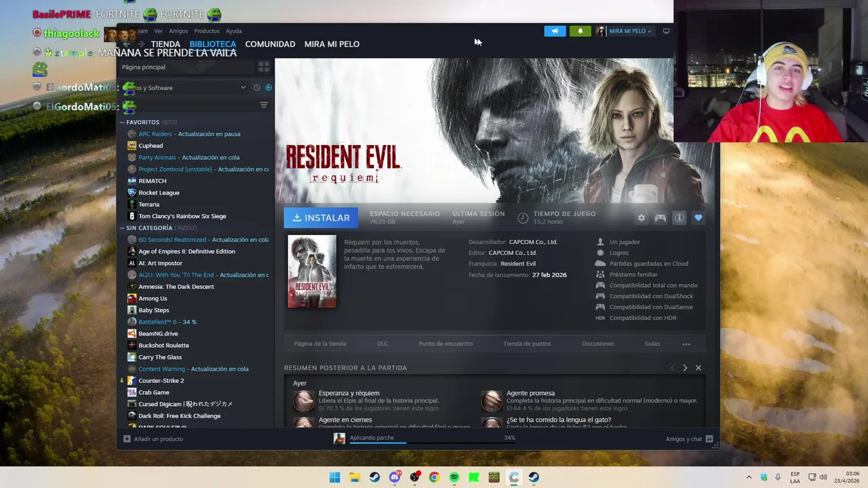Open the green notifications bell
This screenshot has height=488, width=868.
click(x=580, y=31)
